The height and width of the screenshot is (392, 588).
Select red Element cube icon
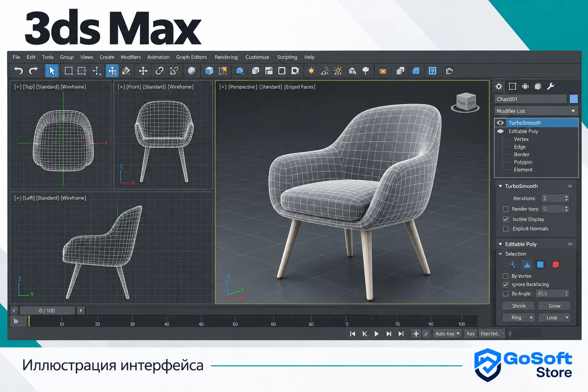[556, 265]
